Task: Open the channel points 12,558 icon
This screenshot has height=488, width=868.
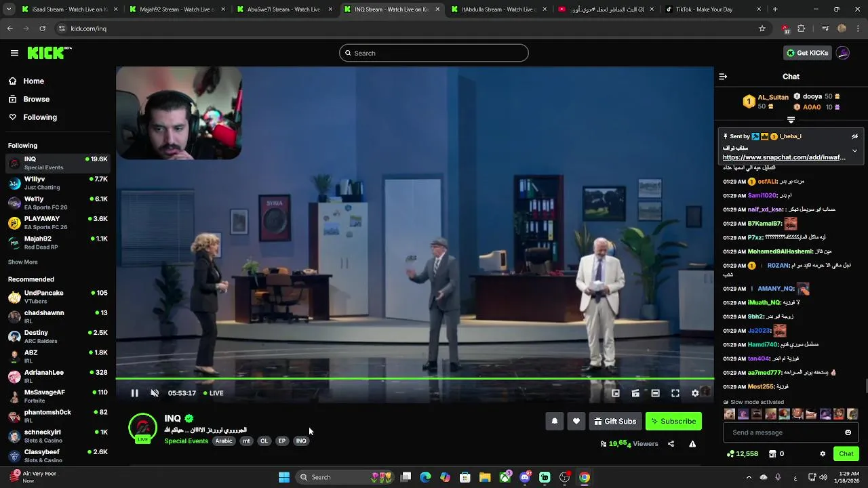Action: click(742, 454)
